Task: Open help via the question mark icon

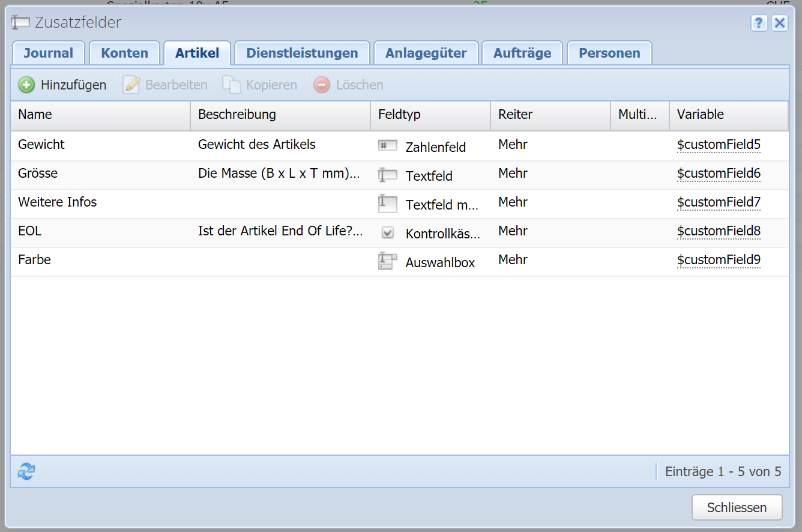Action: 759,23
